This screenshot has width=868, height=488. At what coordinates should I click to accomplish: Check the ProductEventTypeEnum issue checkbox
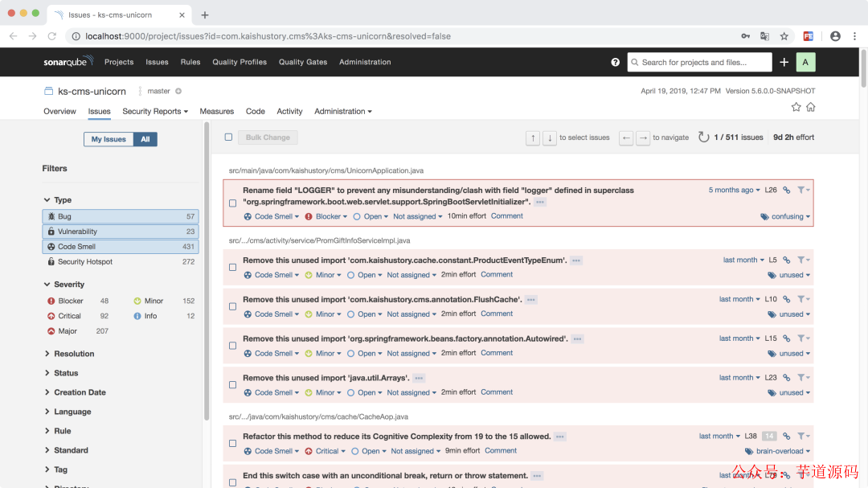232,267
